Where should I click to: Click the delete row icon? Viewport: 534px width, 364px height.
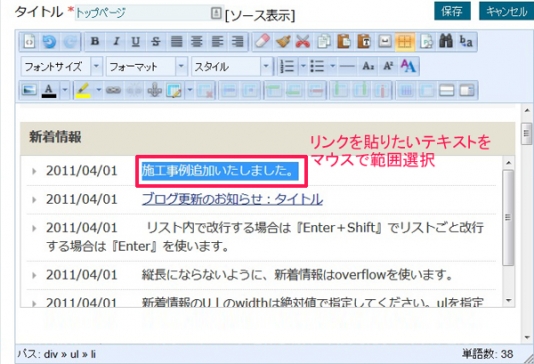pos(316,91)
